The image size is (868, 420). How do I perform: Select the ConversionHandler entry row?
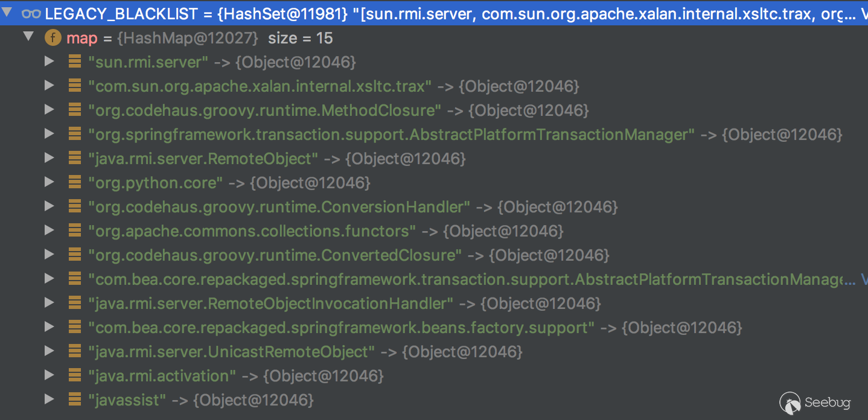(279, 207)
